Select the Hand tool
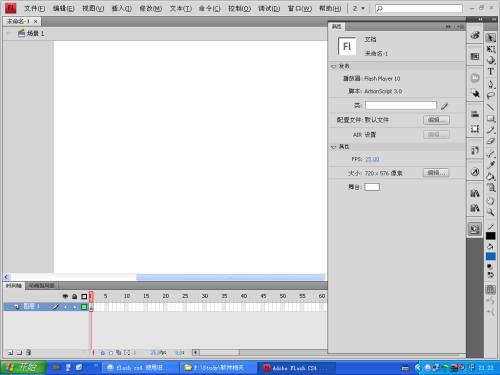Image resolution: width=500 pixels, height=375 pixels. click(x=491, y=201)
